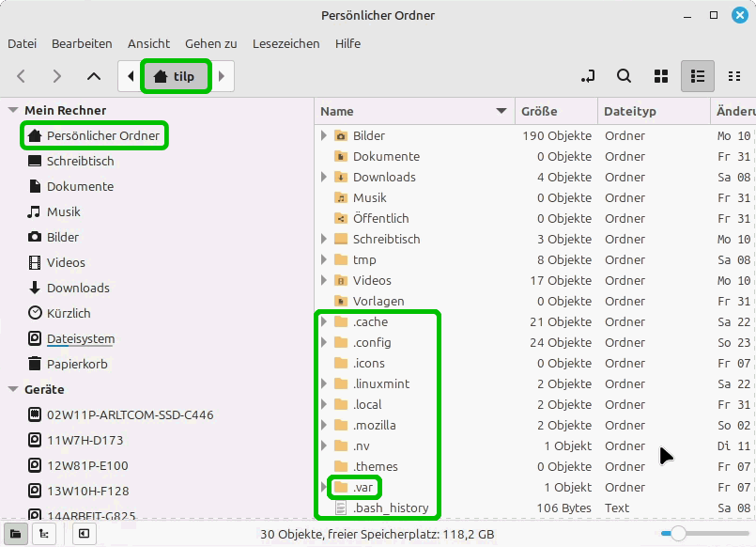
Task: Open Dateisystem in the sidebar
Action: tap(80, 338)
